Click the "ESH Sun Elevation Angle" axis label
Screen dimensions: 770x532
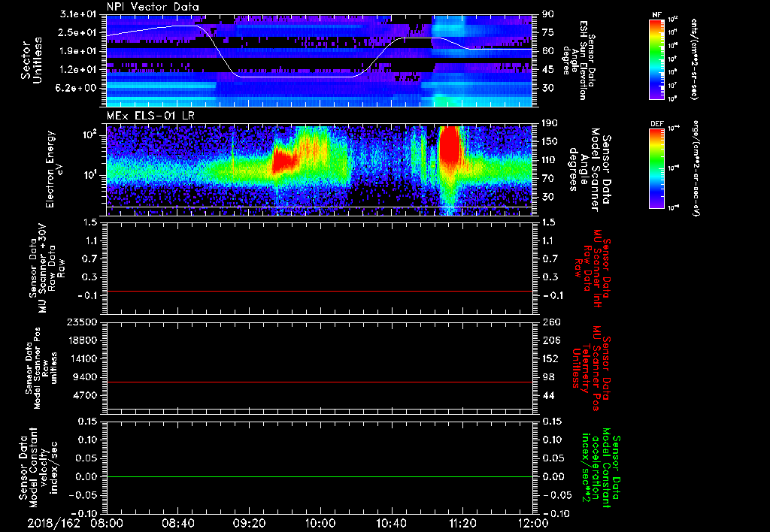(x=578, y=60)
